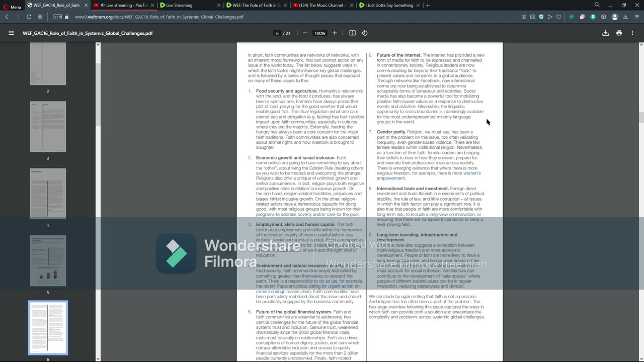
Task: Close the WEF_GAC16_Role_of_Faith tab
Action: pyautogui.click(x=86, y=5)
